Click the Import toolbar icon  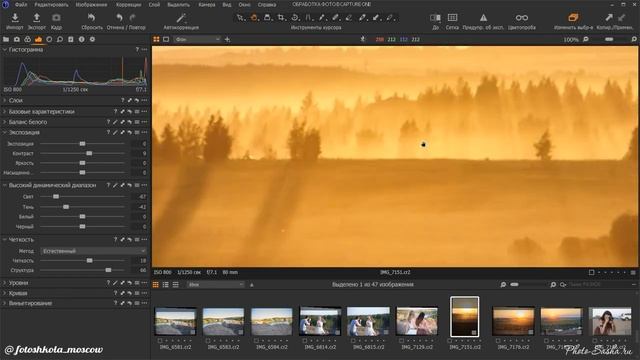pos(15,18)
